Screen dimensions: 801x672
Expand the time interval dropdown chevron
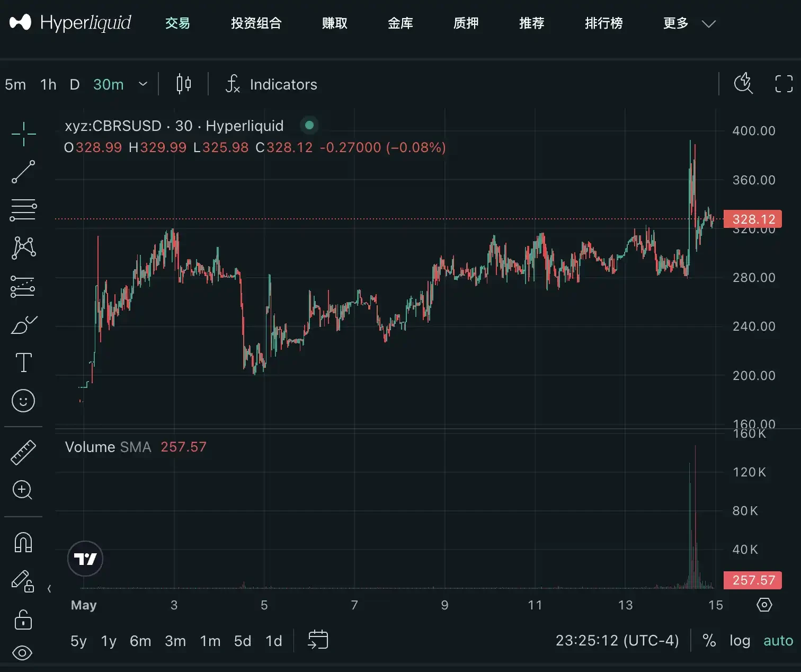click(x=143, y=84)
